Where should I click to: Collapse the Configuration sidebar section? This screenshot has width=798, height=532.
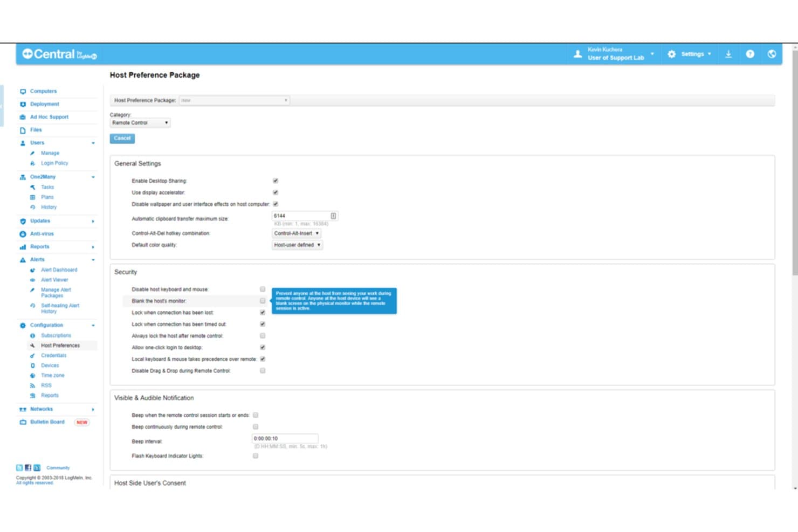[93, 326]
